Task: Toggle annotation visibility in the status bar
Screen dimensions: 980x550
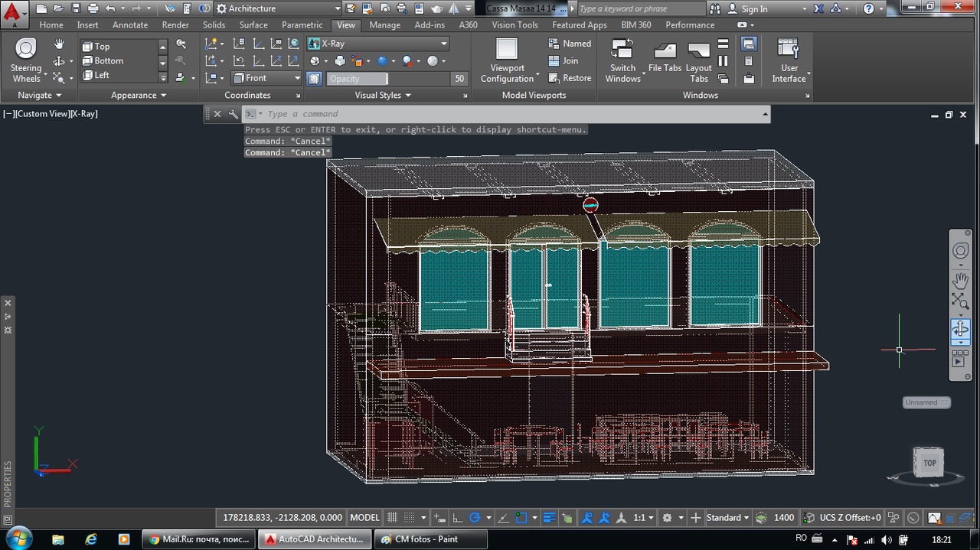Action: pos(586,517)
